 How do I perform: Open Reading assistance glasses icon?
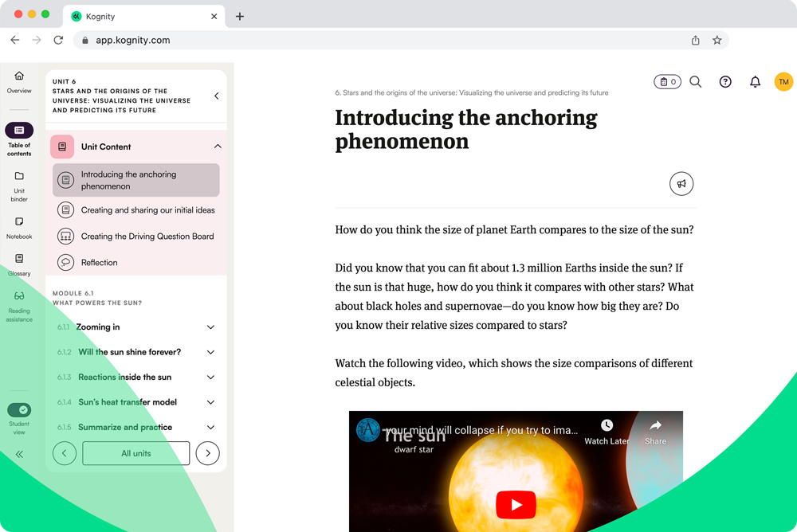point(19,295)
